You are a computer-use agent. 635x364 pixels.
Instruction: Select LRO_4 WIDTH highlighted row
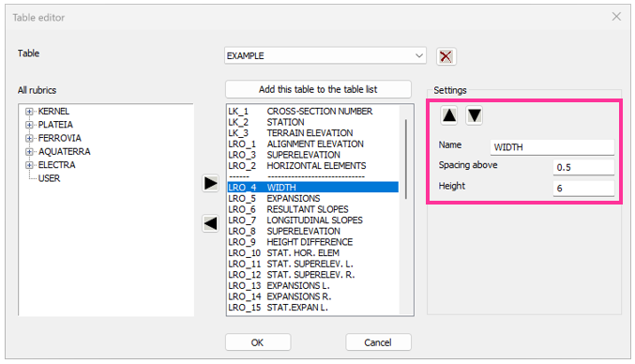[x=312, y=188]
